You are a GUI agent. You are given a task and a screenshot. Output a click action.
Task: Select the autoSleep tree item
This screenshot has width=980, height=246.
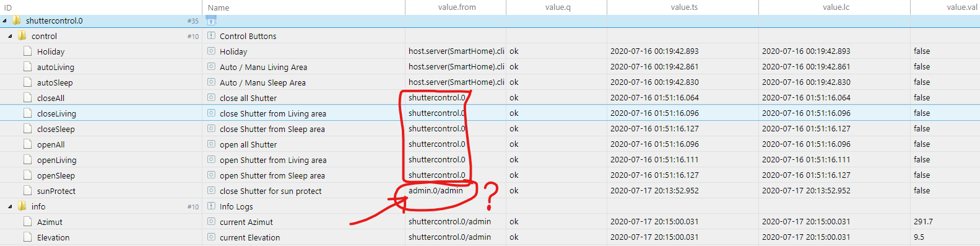(x=54, y=82)
